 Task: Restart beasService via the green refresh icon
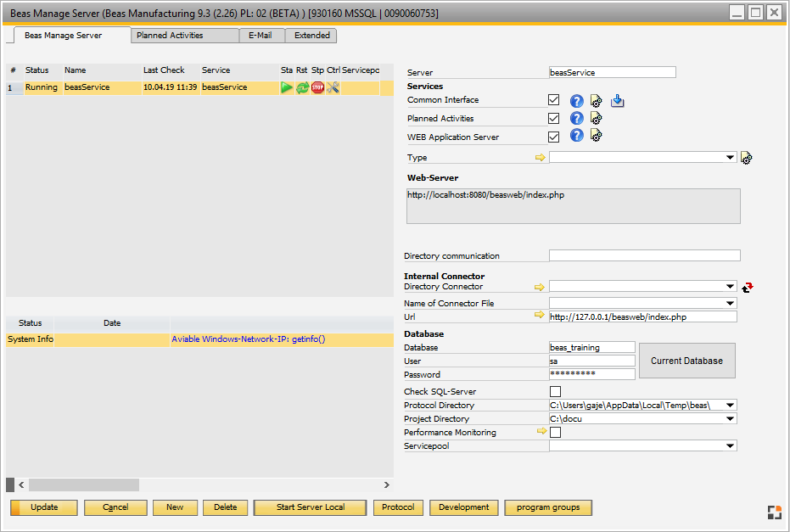(x=302, y=87)
